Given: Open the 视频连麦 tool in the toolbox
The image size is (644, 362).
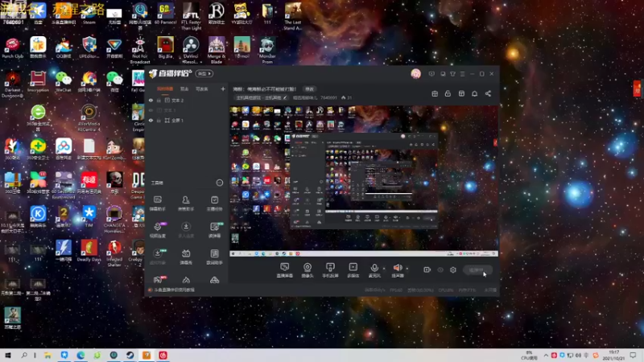Looking at the screenshot, I should [x=157, y=230].
